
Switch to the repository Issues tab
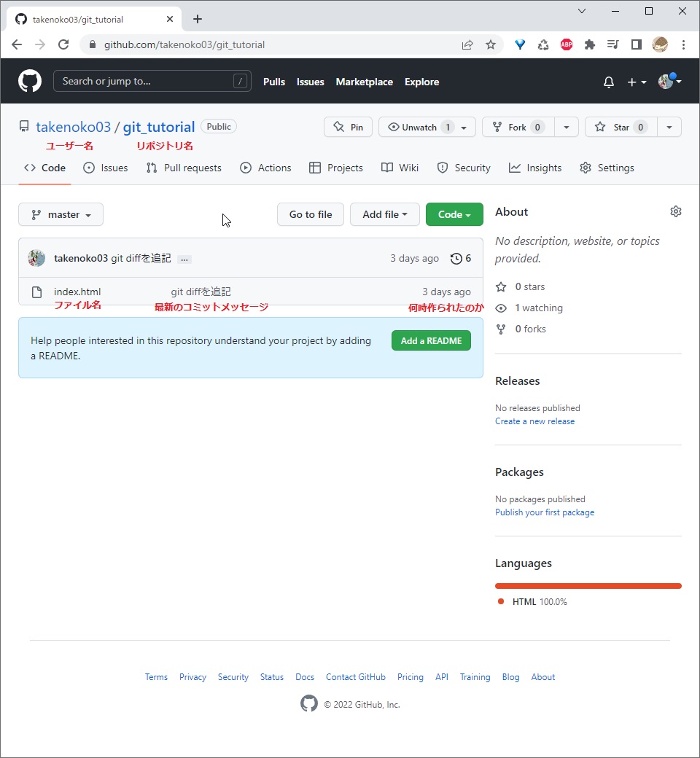(106, 168)
